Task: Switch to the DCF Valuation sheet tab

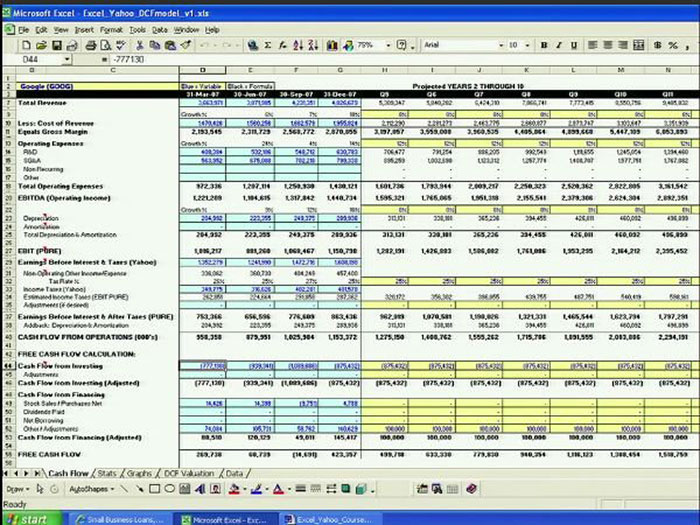Action: [189, 473]
